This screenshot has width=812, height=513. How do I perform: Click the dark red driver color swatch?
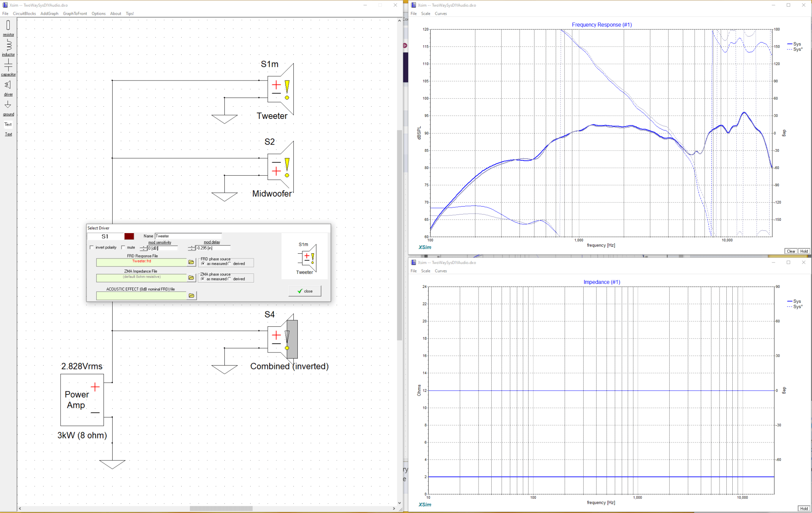pos(129,236)
